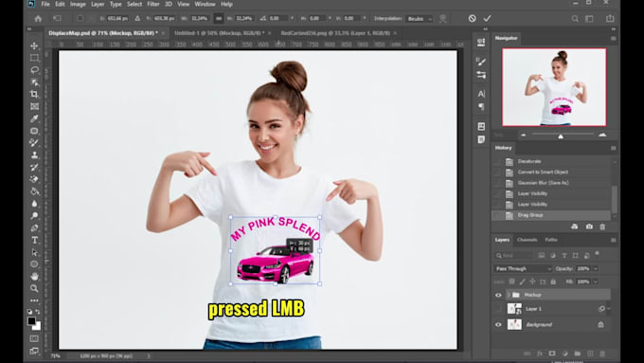This screenshot has height=363, width=644.
Task: Open the Navigator panel menu
Action: point(613,38)
